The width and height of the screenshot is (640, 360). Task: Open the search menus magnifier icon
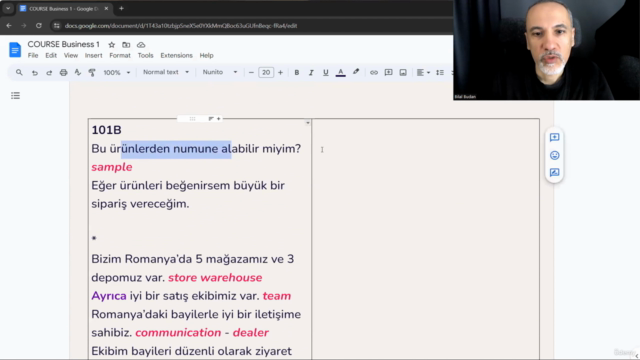tap(19, 72)
